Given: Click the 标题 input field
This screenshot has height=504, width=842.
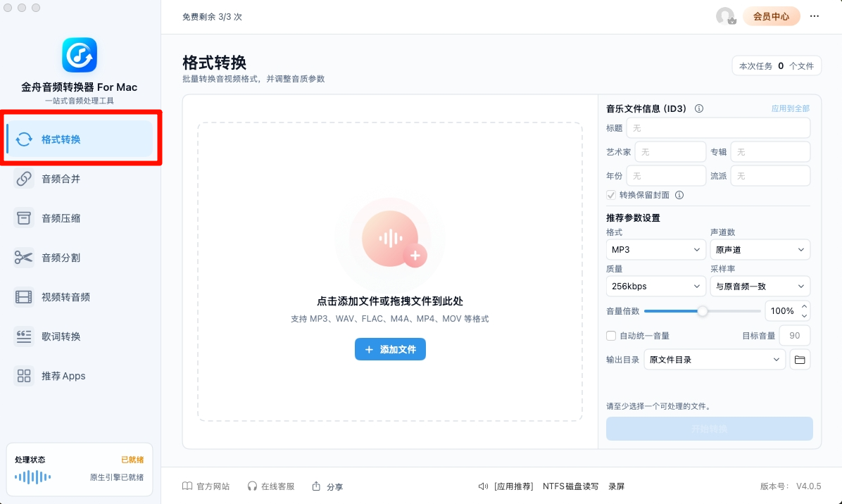Looking at the screenshot, I should pyautogui.click(x=719, y=128).
